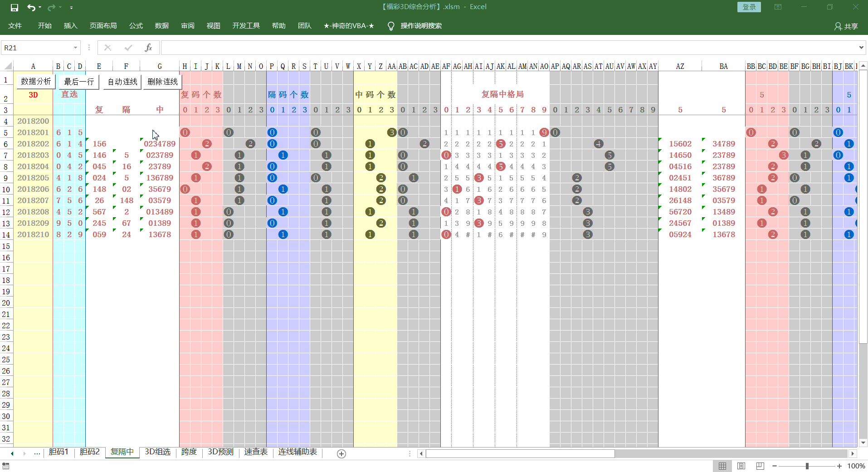Click the hidden sheets ellipsis button
The image size is (868, 472).
click(37, 453)
